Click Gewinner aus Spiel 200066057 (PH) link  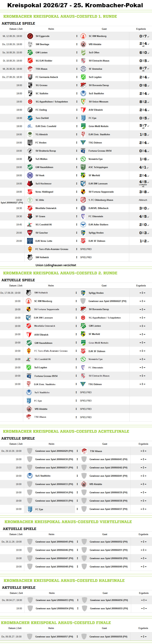coord(54,637)
